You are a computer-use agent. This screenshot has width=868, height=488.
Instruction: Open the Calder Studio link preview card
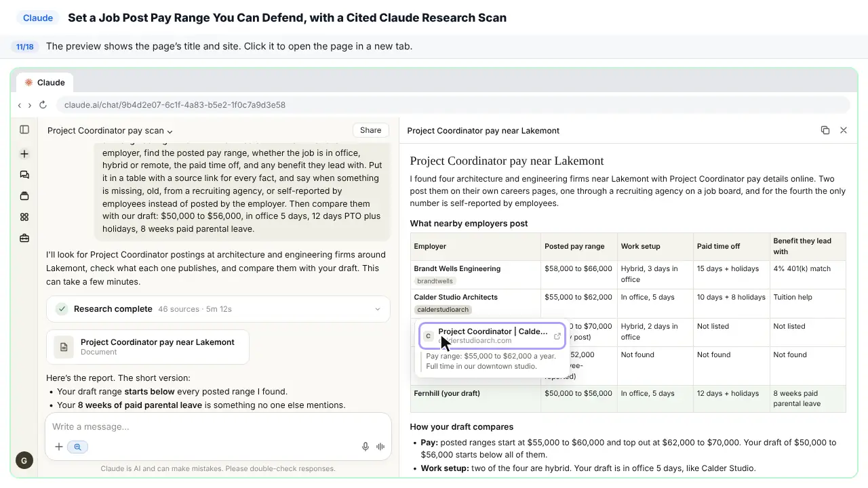(x=492, y=335)
